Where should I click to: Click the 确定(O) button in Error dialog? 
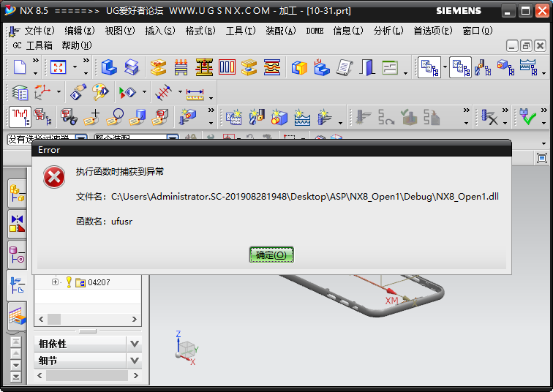point(271,255)
